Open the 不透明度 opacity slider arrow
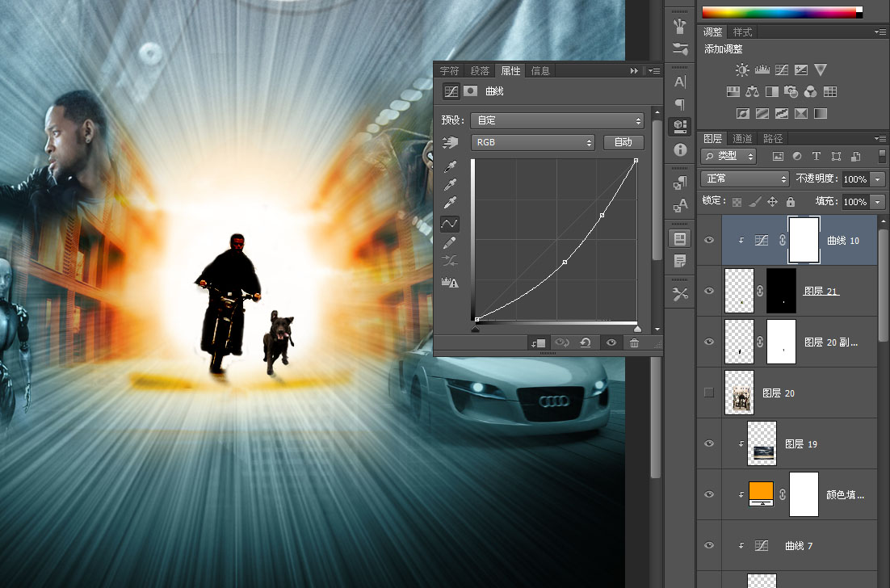Image resolution: width=890 pixels, height=588 pixels. [878, 179]
